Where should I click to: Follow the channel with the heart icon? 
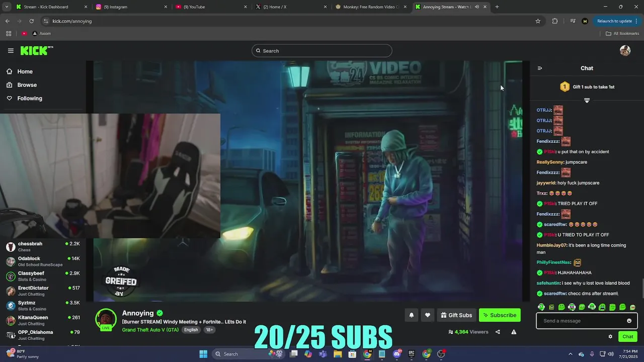pyautogui.click(x=428, y=315)
